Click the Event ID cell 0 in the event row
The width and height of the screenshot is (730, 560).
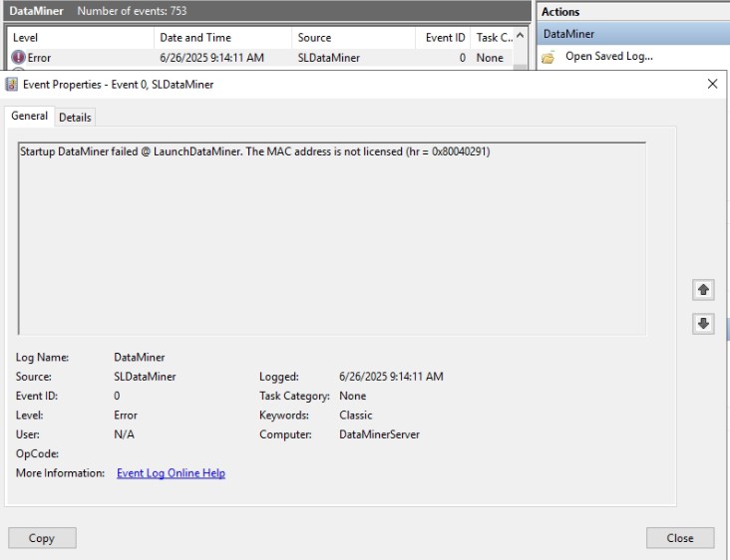click(x=463, y=58)
